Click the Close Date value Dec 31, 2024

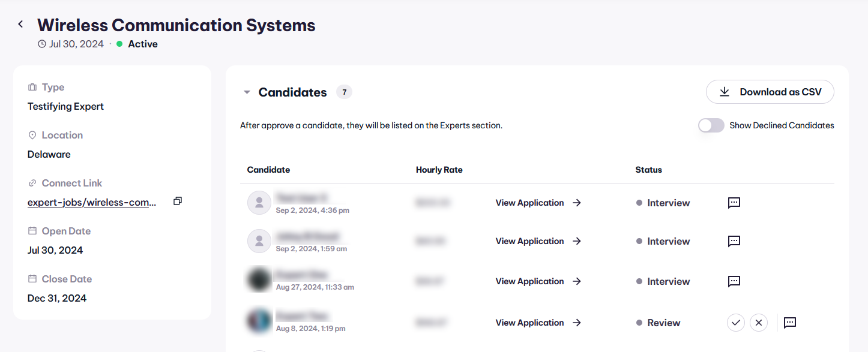pos(57,298)
